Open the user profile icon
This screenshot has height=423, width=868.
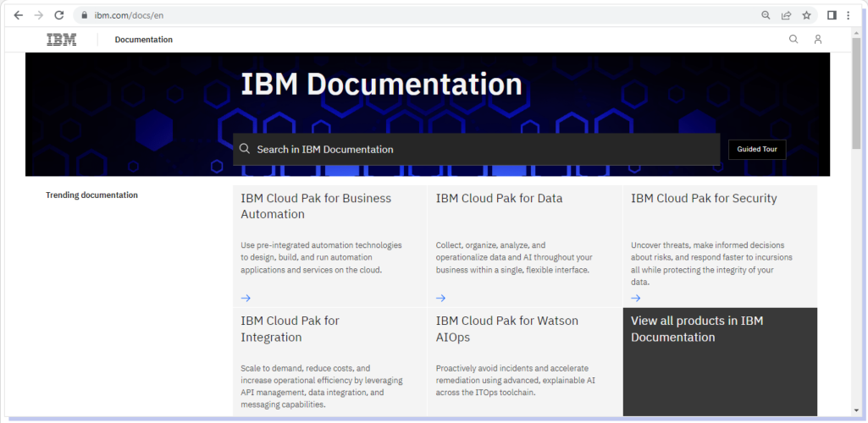coord(818,39)
